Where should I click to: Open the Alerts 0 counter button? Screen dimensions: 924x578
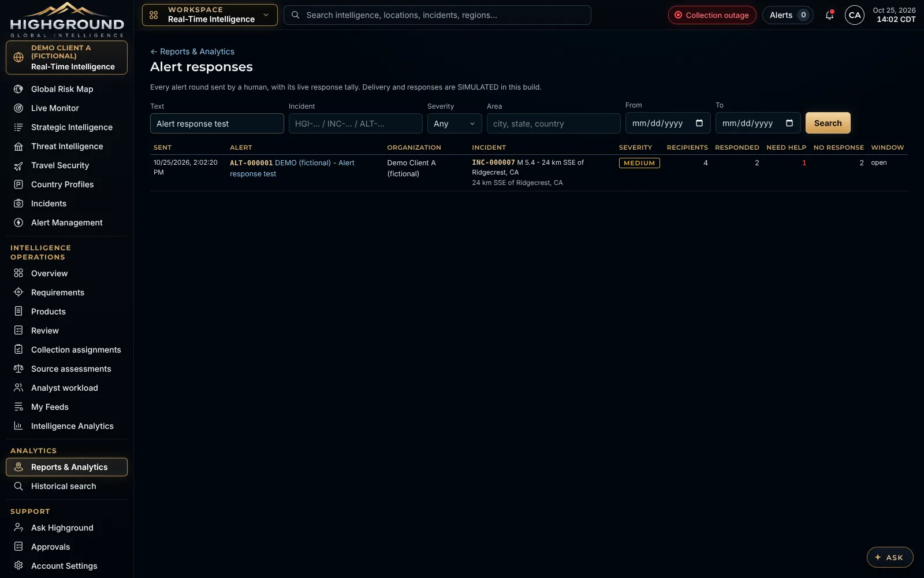click(x=788, y=15)
